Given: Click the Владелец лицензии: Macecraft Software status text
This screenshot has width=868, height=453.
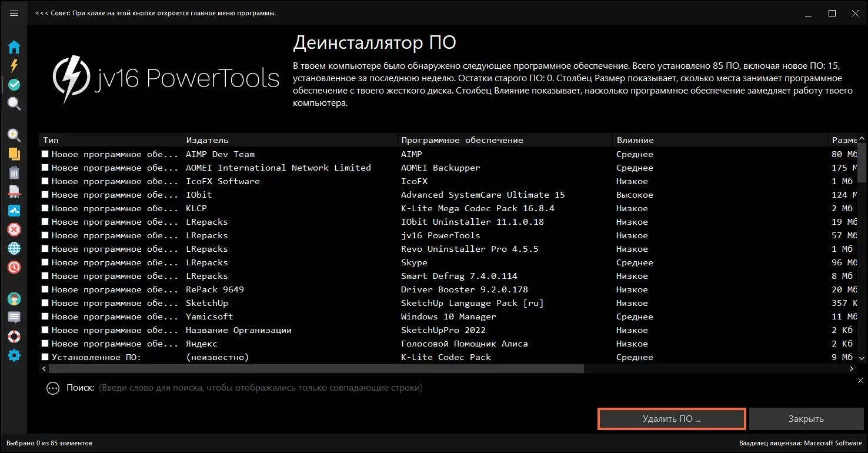Looking at the screenshot, I should click(x=800, y=443).
